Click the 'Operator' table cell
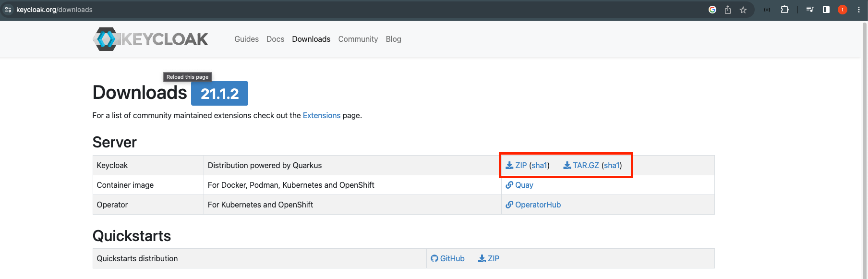This screenshot has width=868, height=279. [148, 205]
